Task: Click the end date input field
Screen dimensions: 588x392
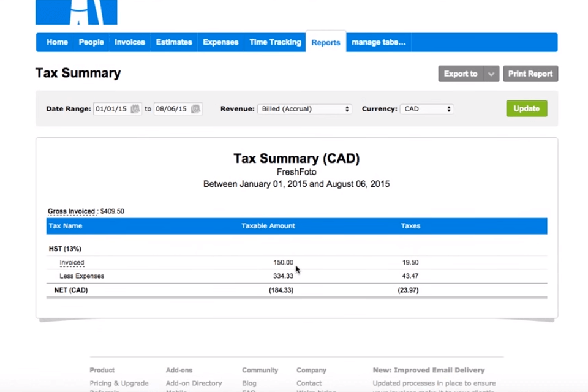Action: [171, 109]
